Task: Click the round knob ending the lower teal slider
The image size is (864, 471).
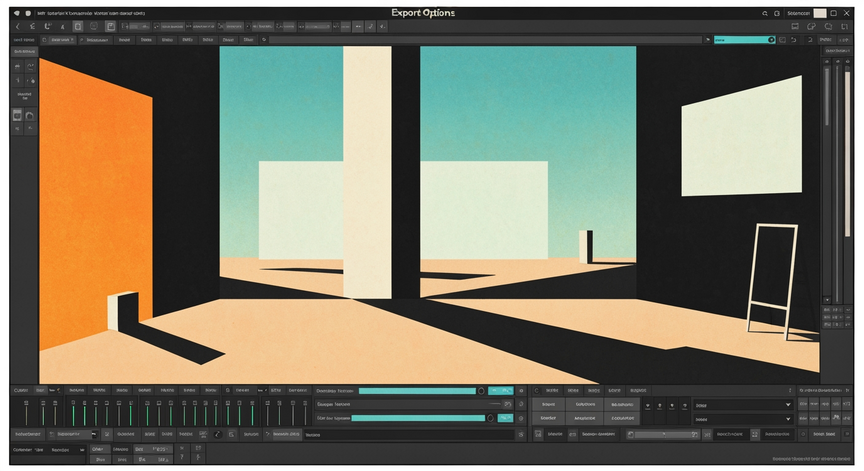Action: point(490,418)
